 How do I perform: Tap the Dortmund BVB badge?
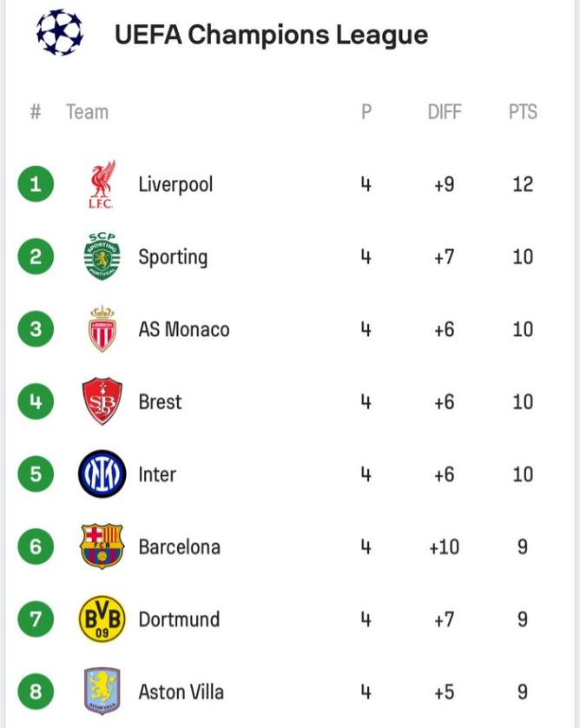[102, 619]
